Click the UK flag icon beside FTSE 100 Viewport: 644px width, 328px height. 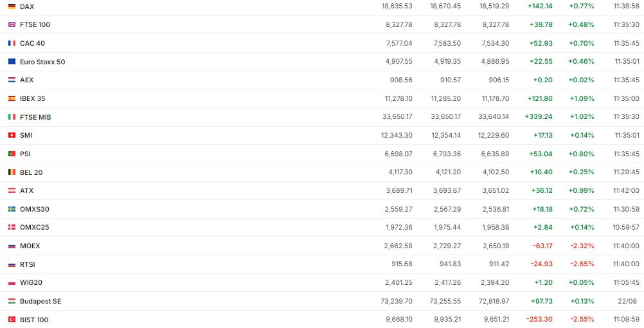[x=12, y=24]
